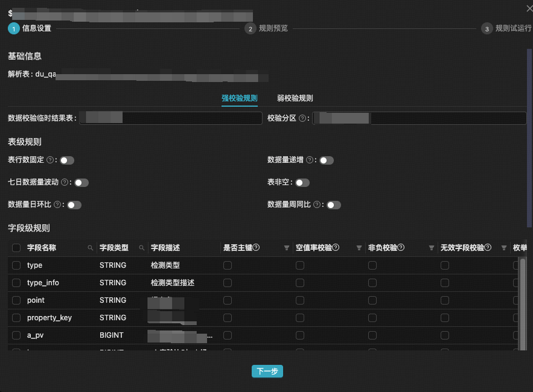This screenshot has height=392, width=533.
Task: Switch to the 弱校验规则 tab
Action: coord(295,98)
